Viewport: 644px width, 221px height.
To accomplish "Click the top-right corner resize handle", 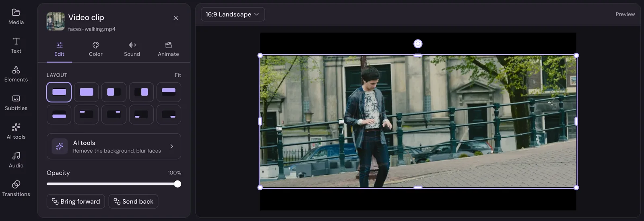I will tap(576, 55).
